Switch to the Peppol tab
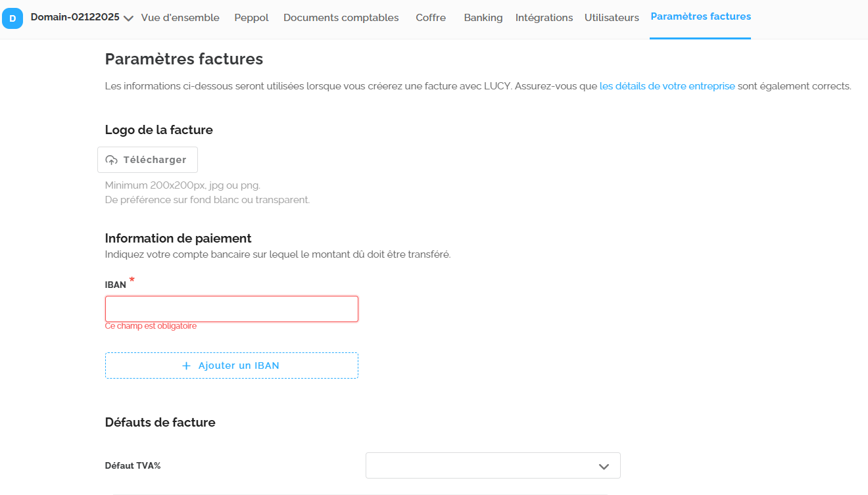This screenshot has height=495, width=868. pos(251,18)
